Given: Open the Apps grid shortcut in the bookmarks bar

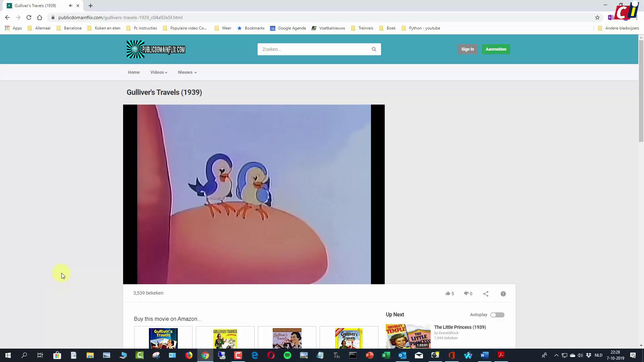Looking at the screenshot, I should (13, 28).
